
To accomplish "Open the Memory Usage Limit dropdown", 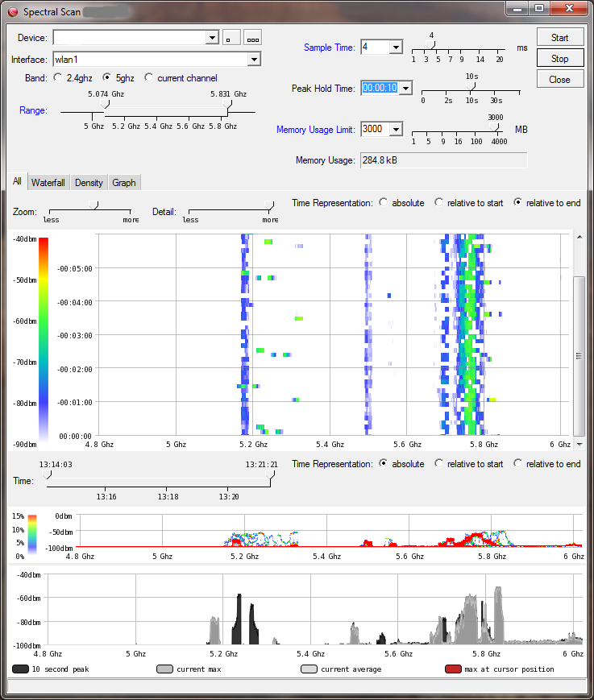I will (395, 129).
